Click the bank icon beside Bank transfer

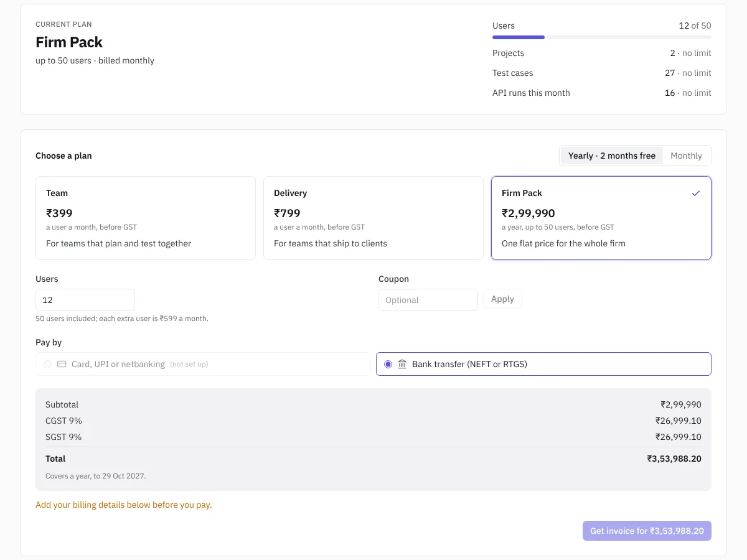pos(402,364)
